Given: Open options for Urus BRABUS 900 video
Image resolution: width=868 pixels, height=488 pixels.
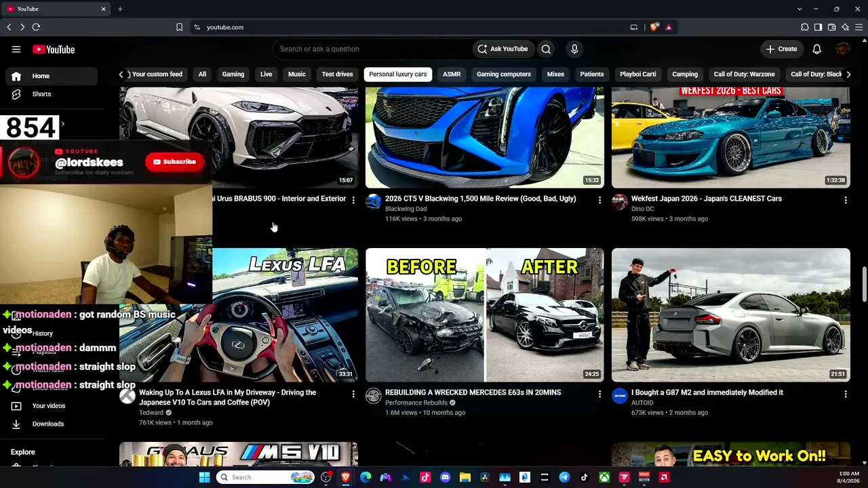Looking at the screenshot, I should 353,200.
